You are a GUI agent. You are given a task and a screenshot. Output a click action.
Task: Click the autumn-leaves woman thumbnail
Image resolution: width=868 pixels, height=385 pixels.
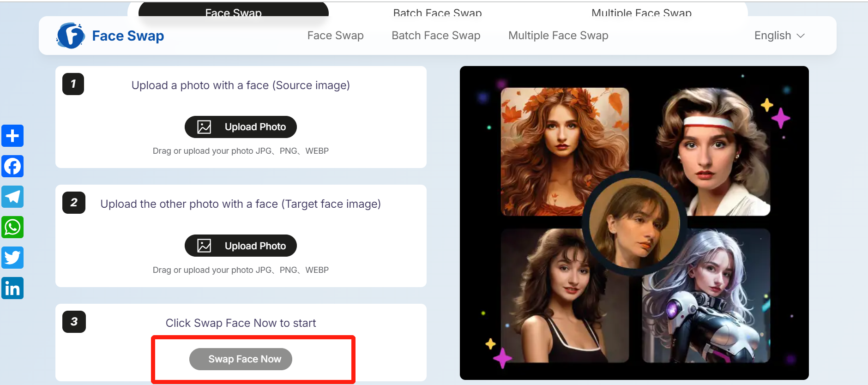pos(565,151)
